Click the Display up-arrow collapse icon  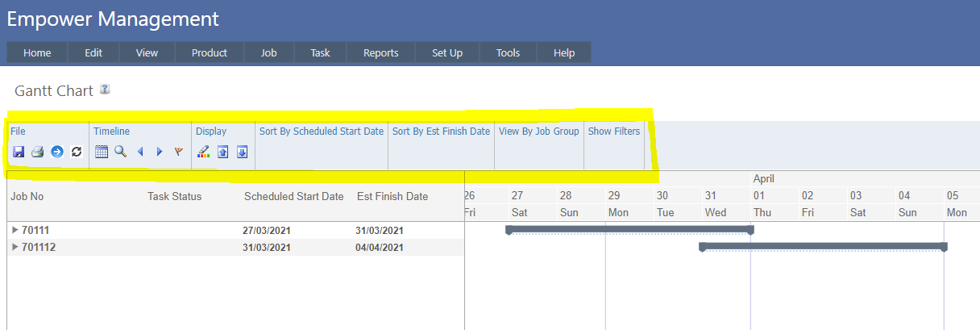click(223, 152)
